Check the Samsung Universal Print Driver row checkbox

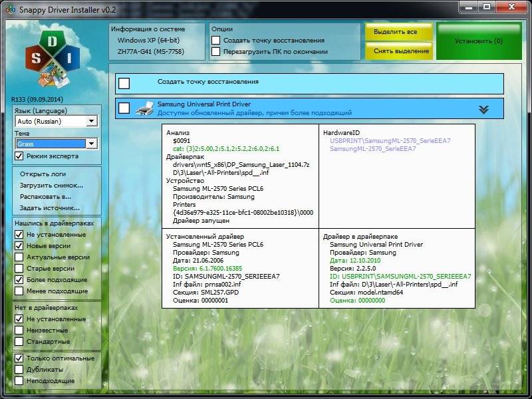[x=124, y=108]
